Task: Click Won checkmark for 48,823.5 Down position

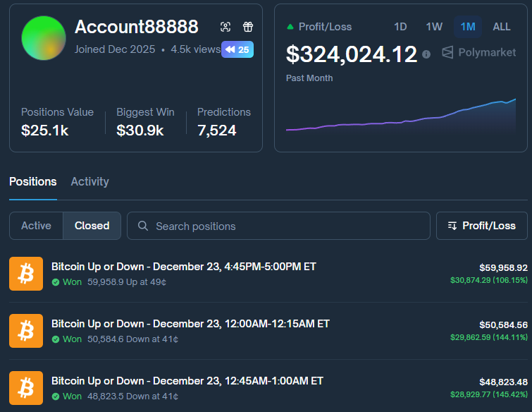Action: tap(56, 396)
